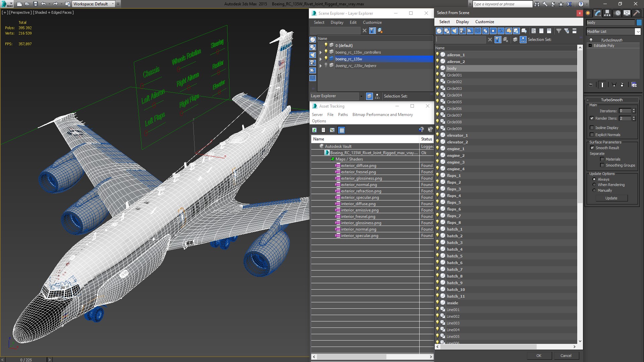Select Manually update option
Screen dimensions: 644x362
click(594, 190)
